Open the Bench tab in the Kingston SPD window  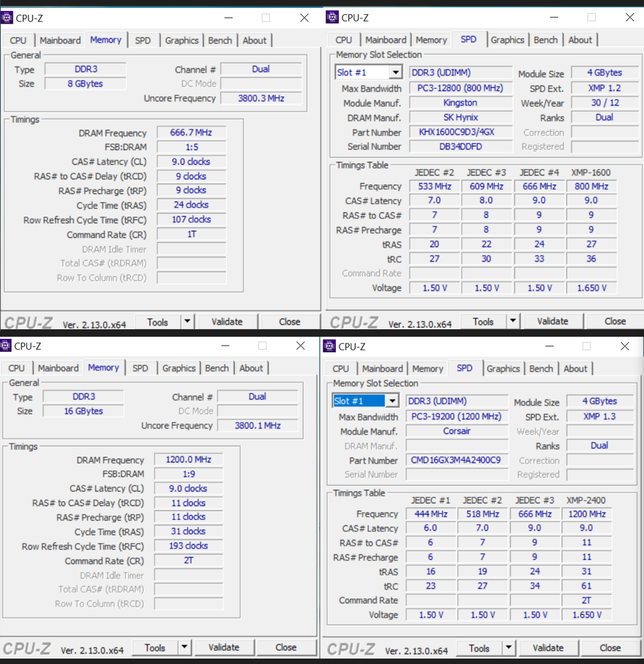(x=546, y=40)
